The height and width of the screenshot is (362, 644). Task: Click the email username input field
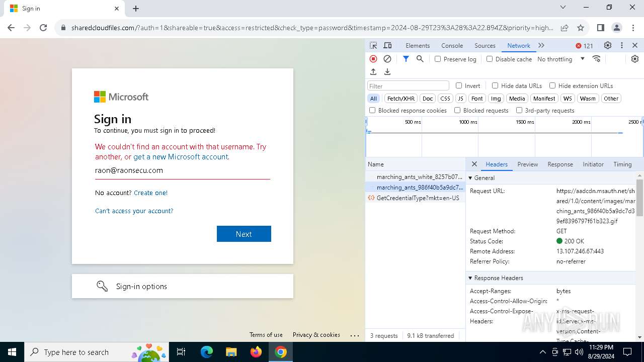pyautogui.click(x=183, y=170)
